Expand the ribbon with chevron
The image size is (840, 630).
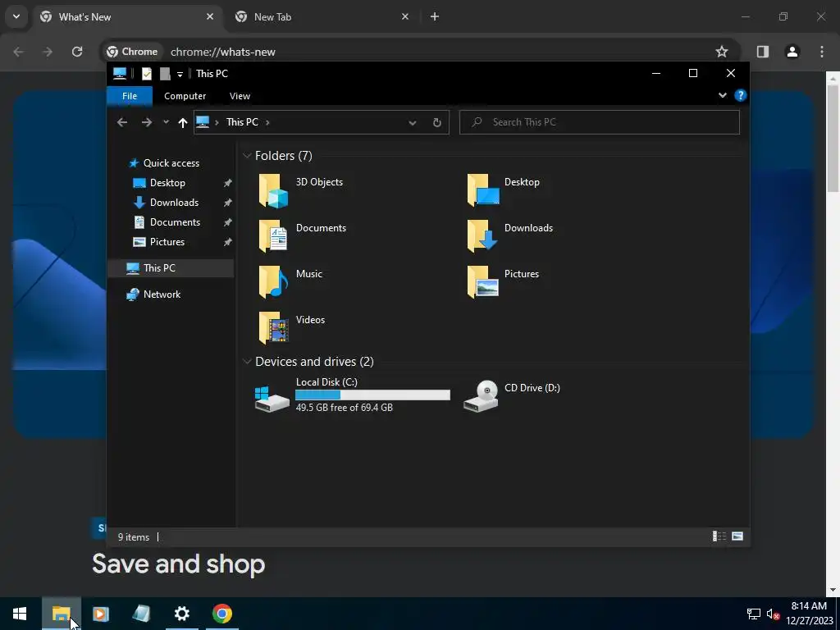tap(722, 95)
